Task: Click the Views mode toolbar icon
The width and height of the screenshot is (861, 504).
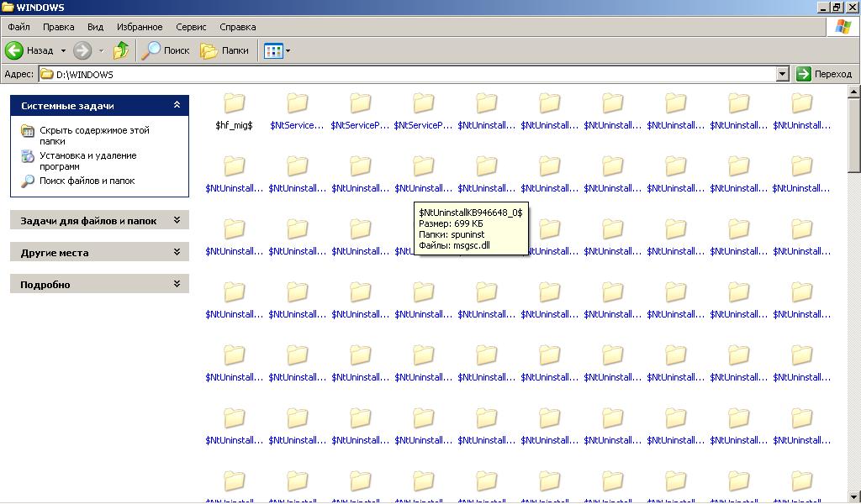Action: click(273, 50)
